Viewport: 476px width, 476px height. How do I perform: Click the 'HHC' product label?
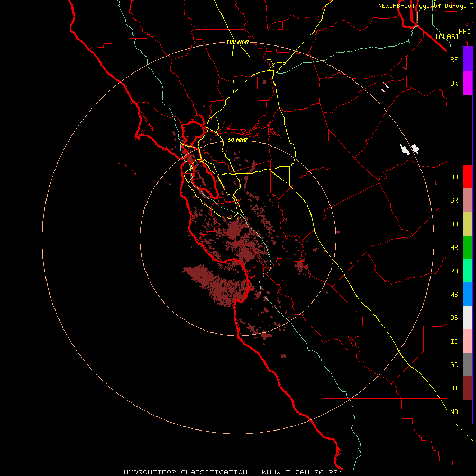464,32
